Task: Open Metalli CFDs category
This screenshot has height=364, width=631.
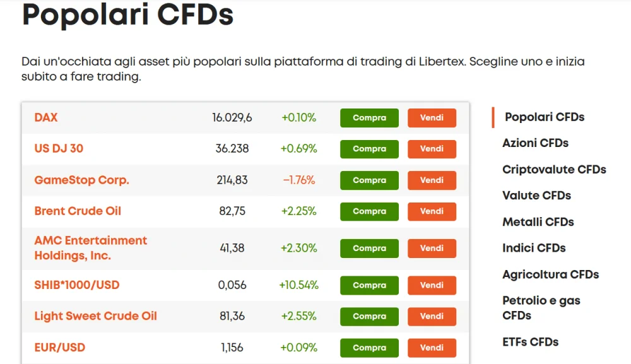Action: (538, 221)
